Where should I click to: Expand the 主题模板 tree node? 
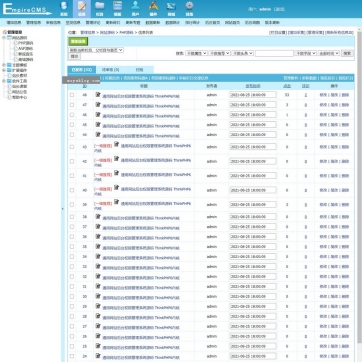(x=4, y=65)
